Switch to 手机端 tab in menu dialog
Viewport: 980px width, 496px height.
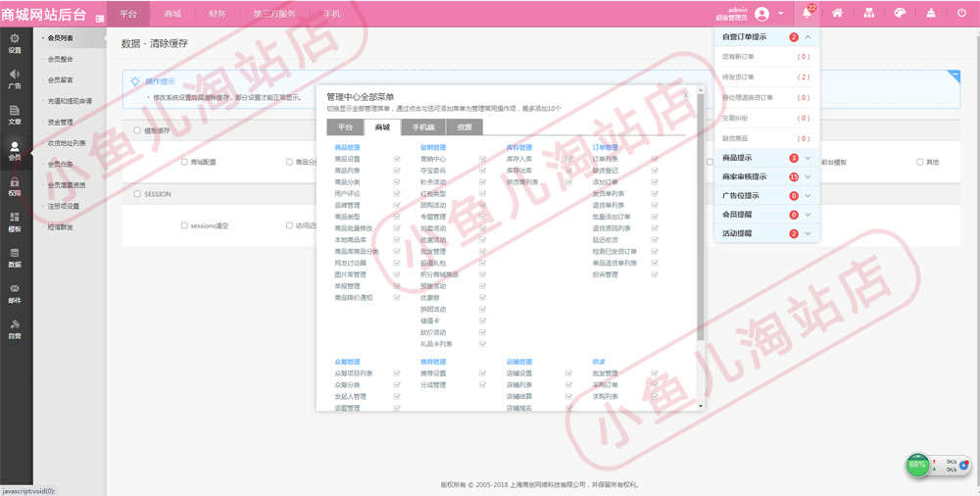tap(423, 127)
